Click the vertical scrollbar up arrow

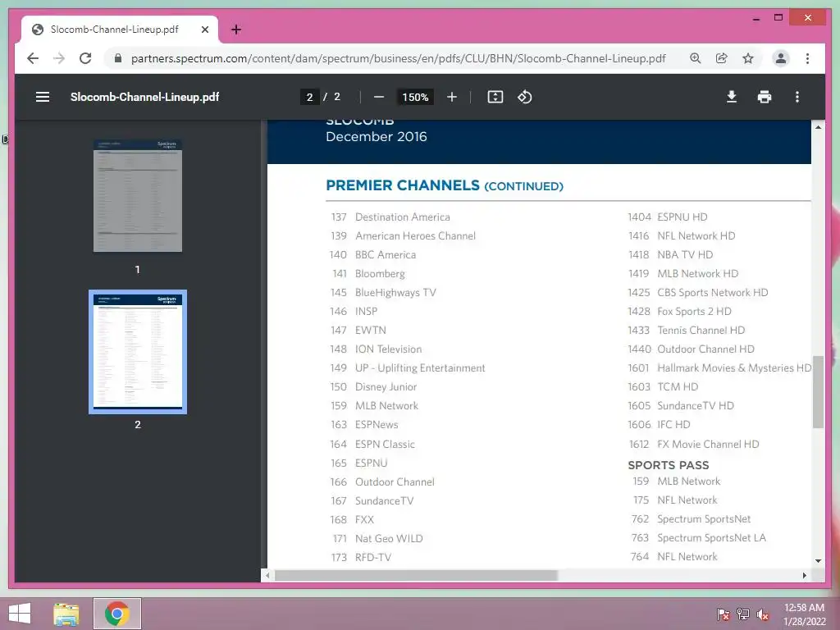tap(818, 127)
